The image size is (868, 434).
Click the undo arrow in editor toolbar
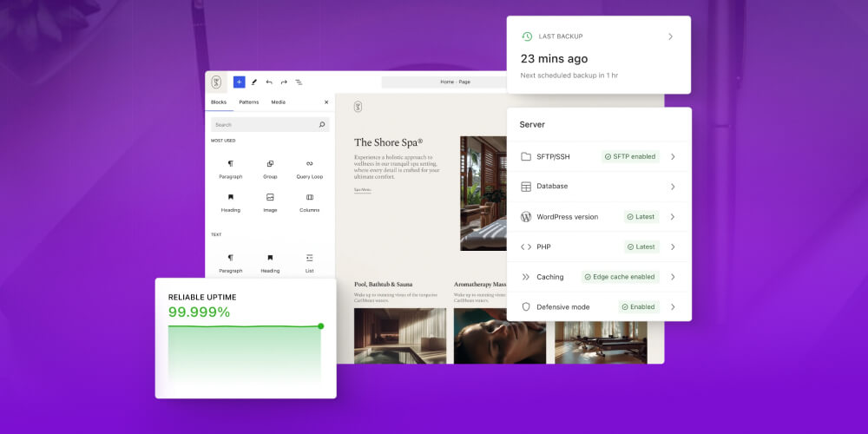[x=269, y=82]
